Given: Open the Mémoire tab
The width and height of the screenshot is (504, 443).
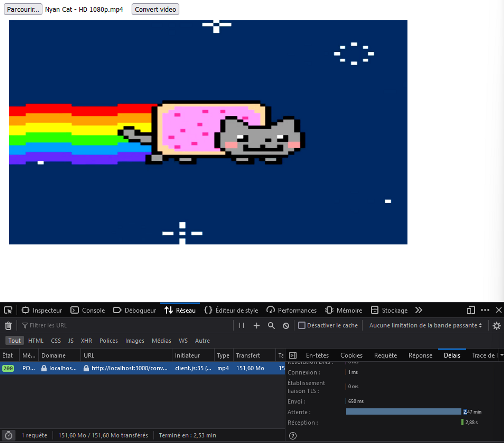Looking at the screenshot, I should coord(344,310).
